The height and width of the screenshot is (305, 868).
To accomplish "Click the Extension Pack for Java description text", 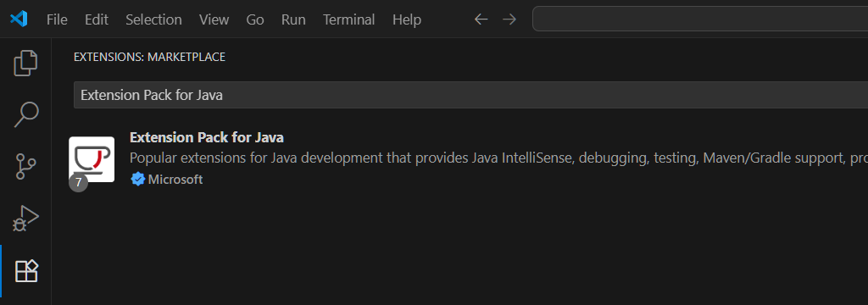I will click(x=498, y=158).
